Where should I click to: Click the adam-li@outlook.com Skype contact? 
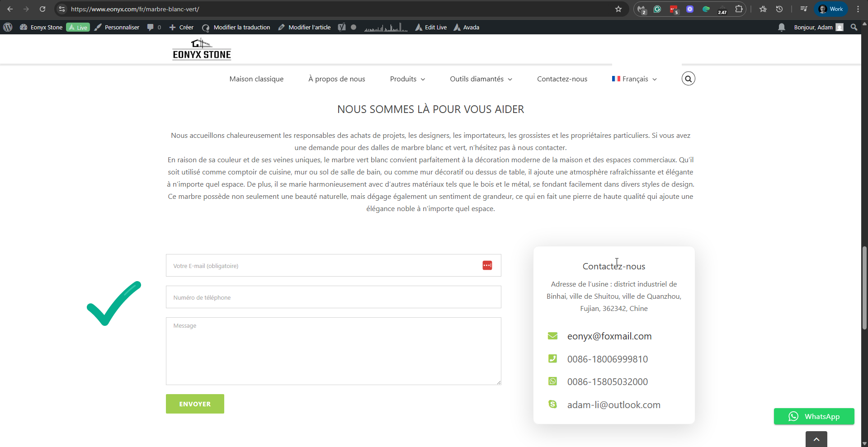pyautogui.click(x=614, y=405)
